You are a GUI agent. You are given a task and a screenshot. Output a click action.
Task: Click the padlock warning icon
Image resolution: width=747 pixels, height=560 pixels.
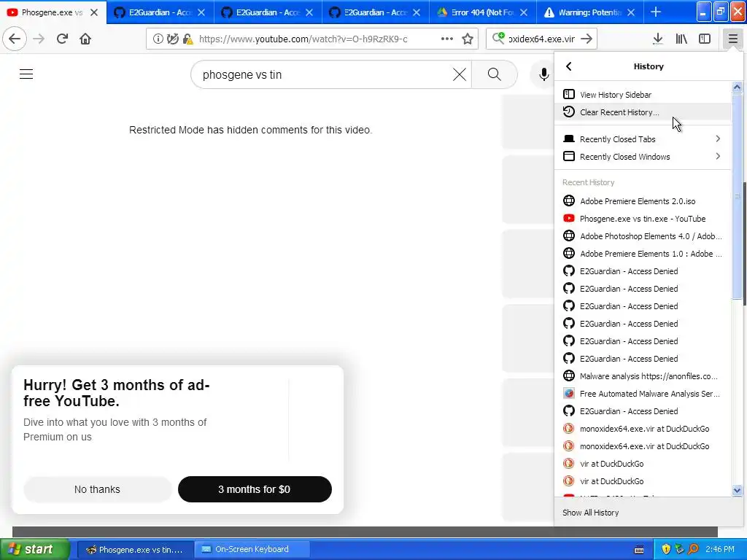coord(187,39)
